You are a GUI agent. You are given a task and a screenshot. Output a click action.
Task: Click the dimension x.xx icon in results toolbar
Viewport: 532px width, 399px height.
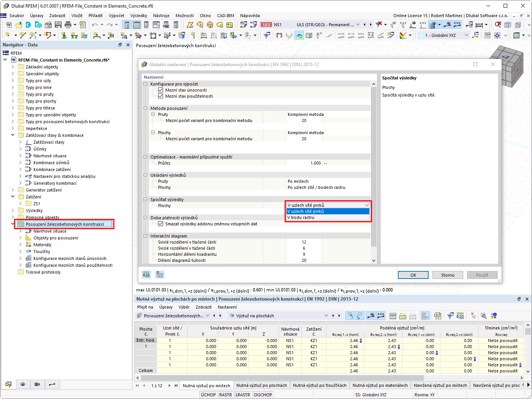[380, 316]
